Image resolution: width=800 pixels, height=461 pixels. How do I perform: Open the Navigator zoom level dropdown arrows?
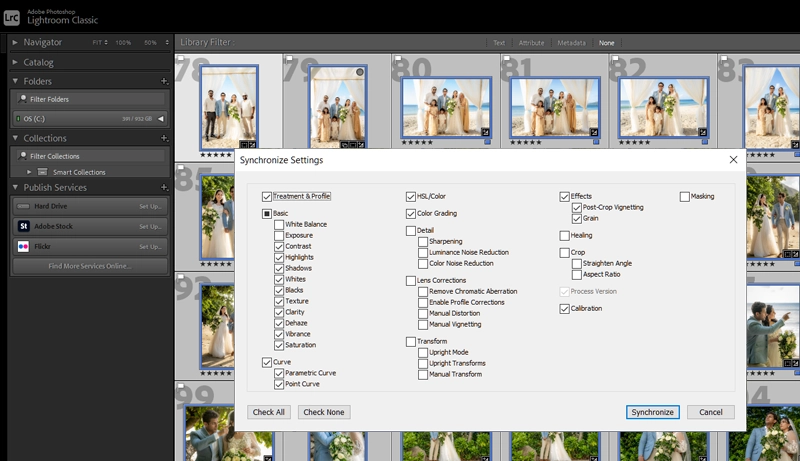point(167,42)
